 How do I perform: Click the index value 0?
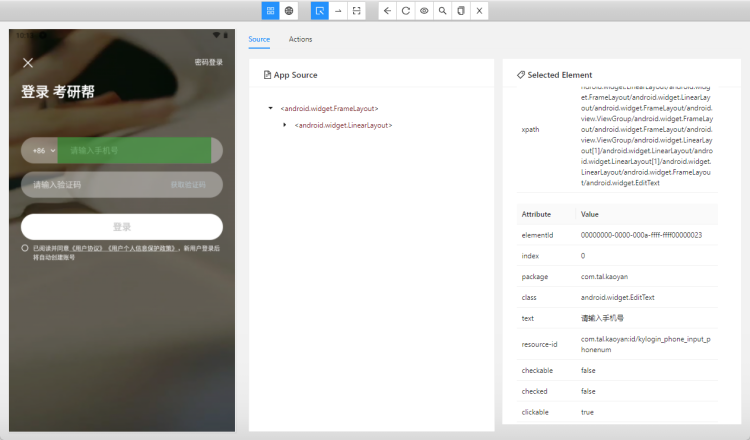tap(583, 256)
